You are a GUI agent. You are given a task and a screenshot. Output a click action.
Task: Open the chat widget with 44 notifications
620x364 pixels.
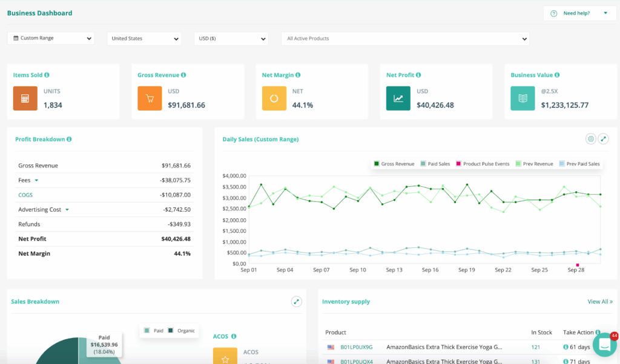click(x=604, y=344)
